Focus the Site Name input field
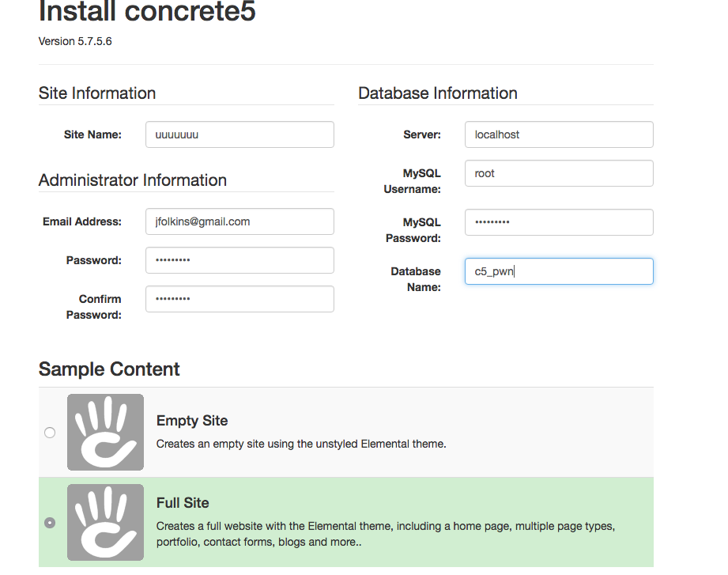The height and width of the screenshot is (575, 728). point(240,134)
